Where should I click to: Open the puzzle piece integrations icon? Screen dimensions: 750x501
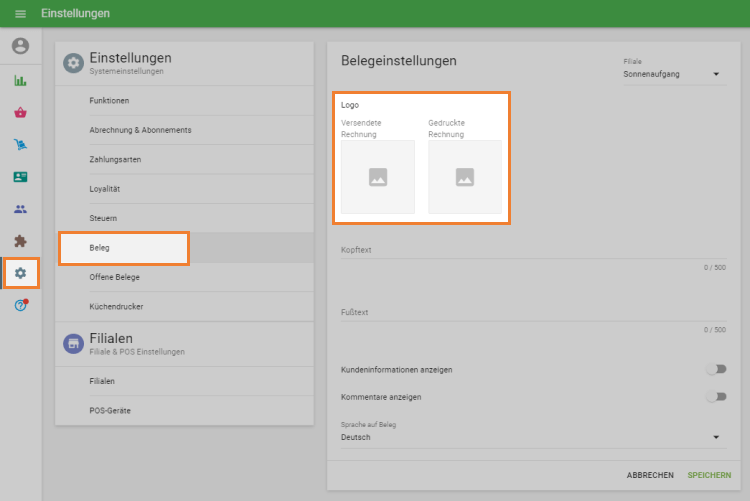(20, 241)
